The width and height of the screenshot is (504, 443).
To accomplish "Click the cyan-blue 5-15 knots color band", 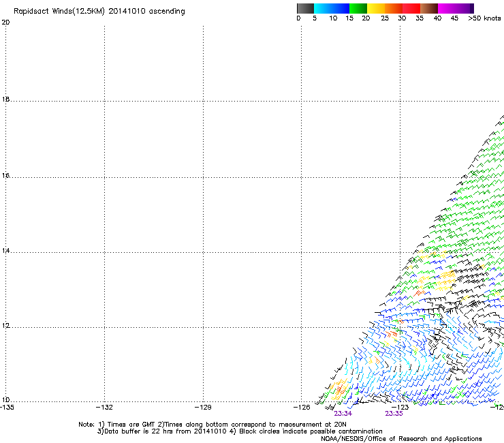I will coord(332,8).
